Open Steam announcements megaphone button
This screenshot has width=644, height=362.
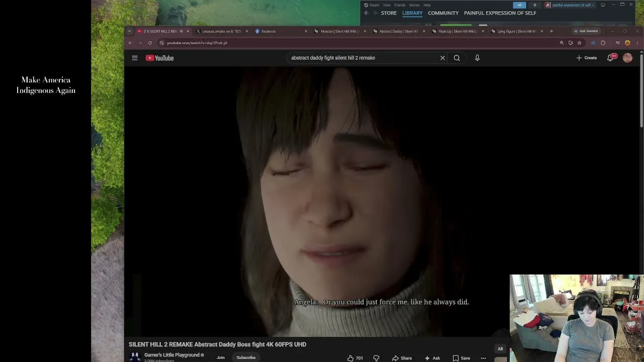coord(520,5)
